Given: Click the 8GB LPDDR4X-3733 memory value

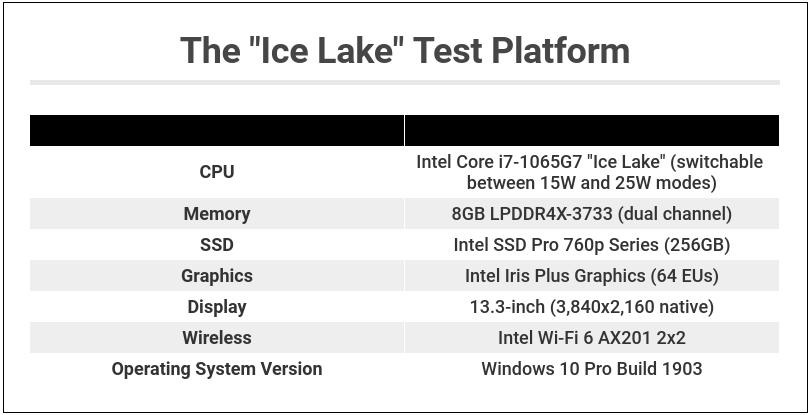Looking at the screenshot, I should coord(591,214).
